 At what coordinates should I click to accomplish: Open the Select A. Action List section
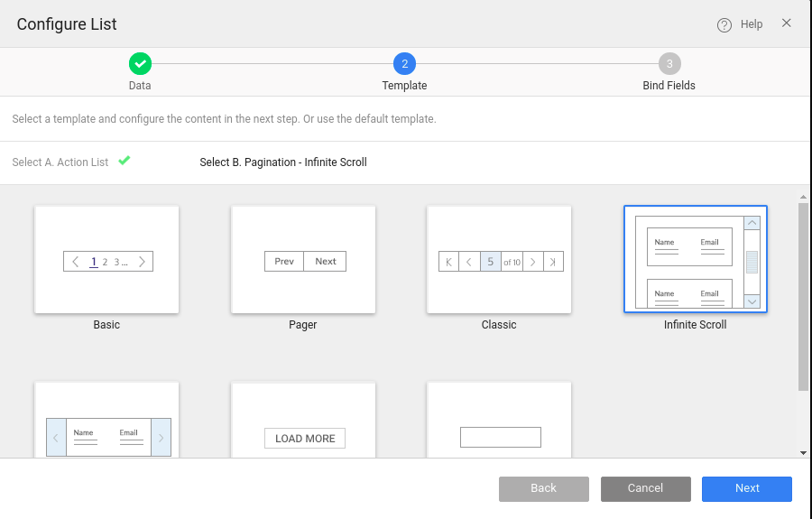(60, 162)
